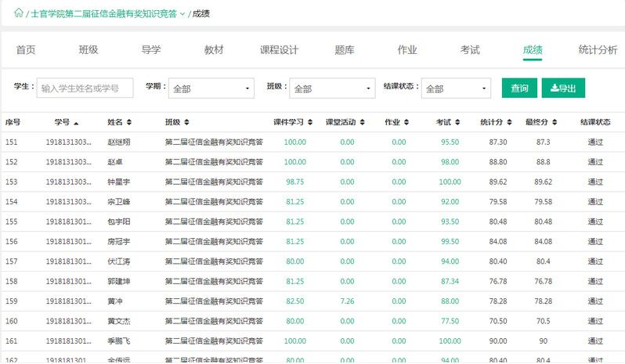Open 课件学习 score 98.75 for 钟星宇

(x=295, y=182)
